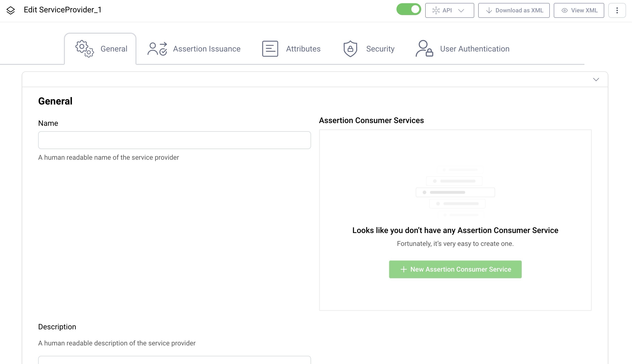632x364 pixels.
Task: Select the General gear icon
Action: pos(83,49)
